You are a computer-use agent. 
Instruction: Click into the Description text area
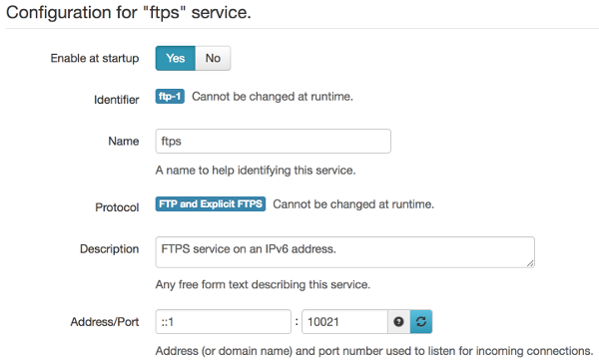pyautogui.click(x=345, y=252)
